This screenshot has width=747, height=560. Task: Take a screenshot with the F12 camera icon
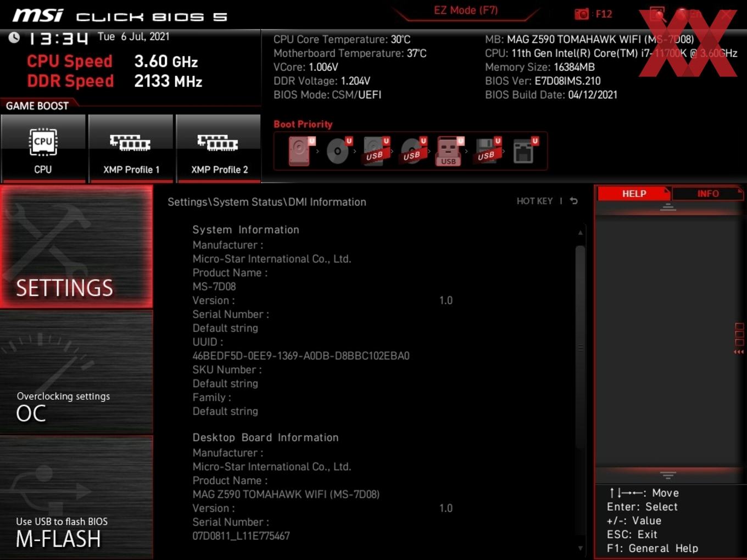[x=593, y=14]
